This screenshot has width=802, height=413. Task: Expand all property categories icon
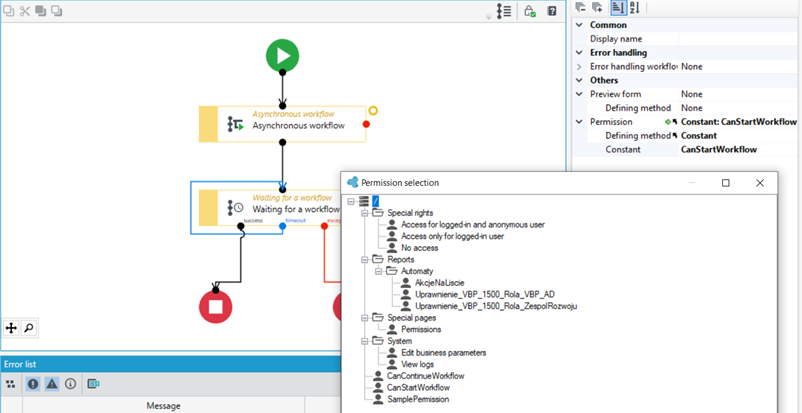pos(596,7)
